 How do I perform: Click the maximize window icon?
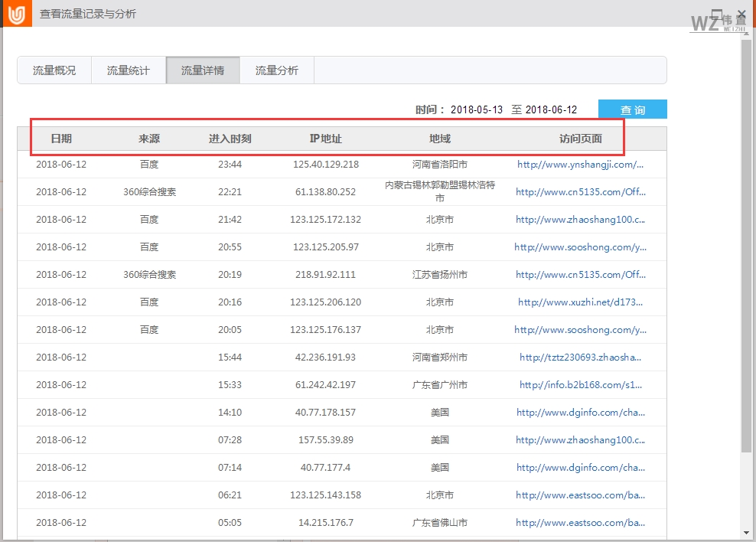(716, 15)
